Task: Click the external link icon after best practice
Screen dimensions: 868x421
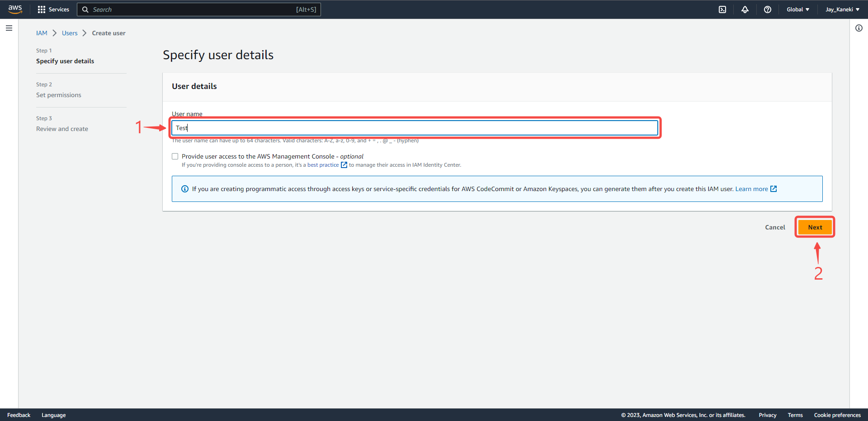Action: (x=344, y=165)
